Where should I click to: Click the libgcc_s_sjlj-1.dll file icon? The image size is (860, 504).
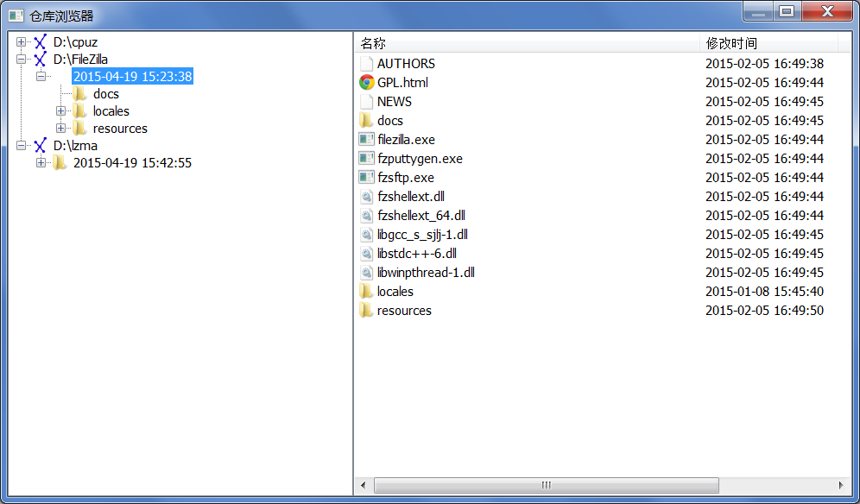pyautogui.click(x=366, y=234)
